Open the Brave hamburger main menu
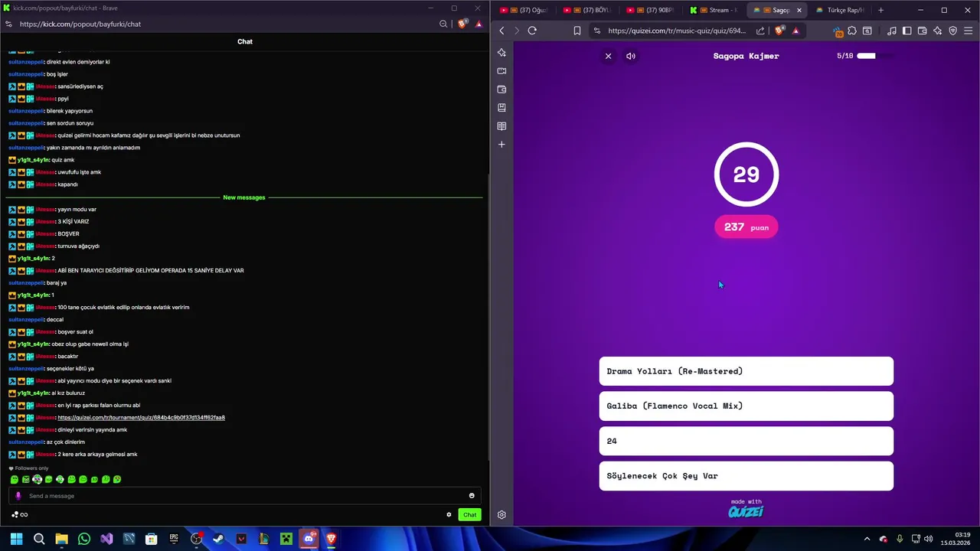Image resolution: width=980 pixels, height=551 pixels. click(969, 31)
